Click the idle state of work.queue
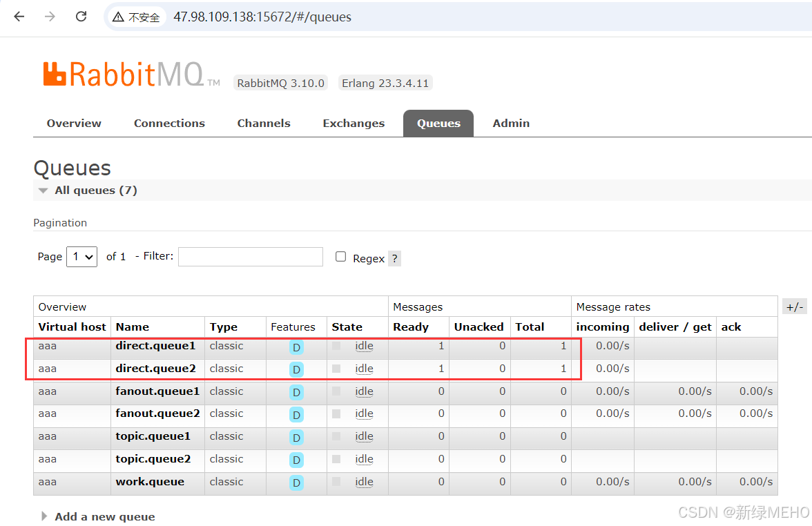The image size is (812, 526). (364, 482)
